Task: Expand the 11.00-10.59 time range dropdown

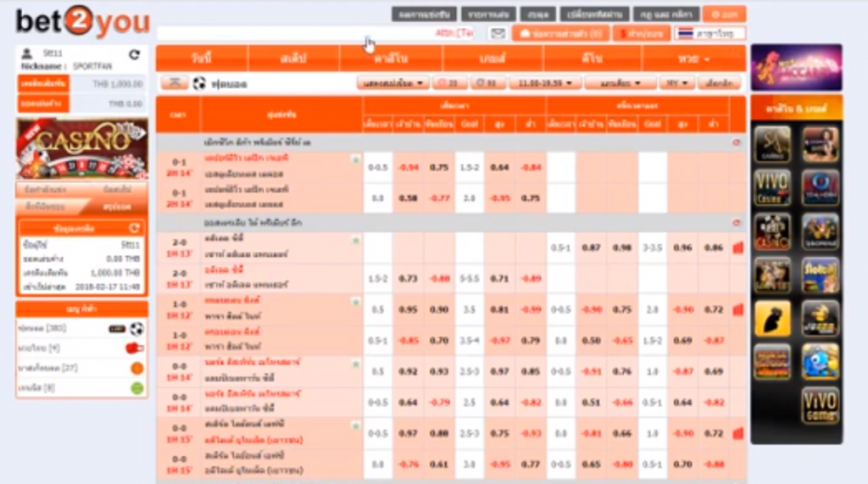Action: pos(545,83)
